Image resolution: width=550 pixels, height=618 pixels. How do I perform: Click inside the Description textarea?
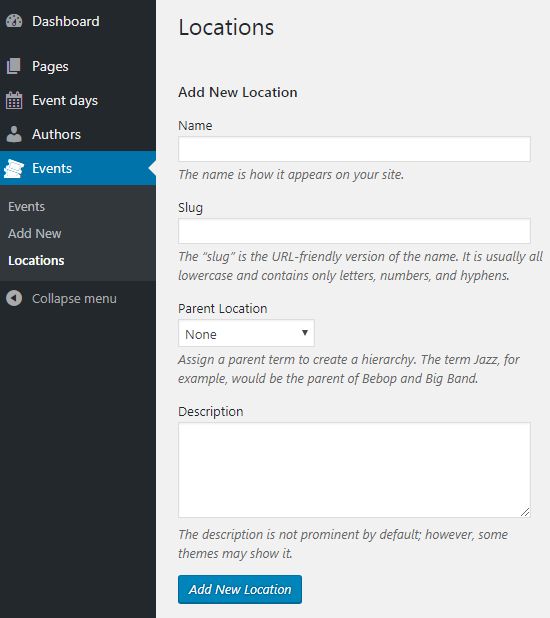[354, 470]
